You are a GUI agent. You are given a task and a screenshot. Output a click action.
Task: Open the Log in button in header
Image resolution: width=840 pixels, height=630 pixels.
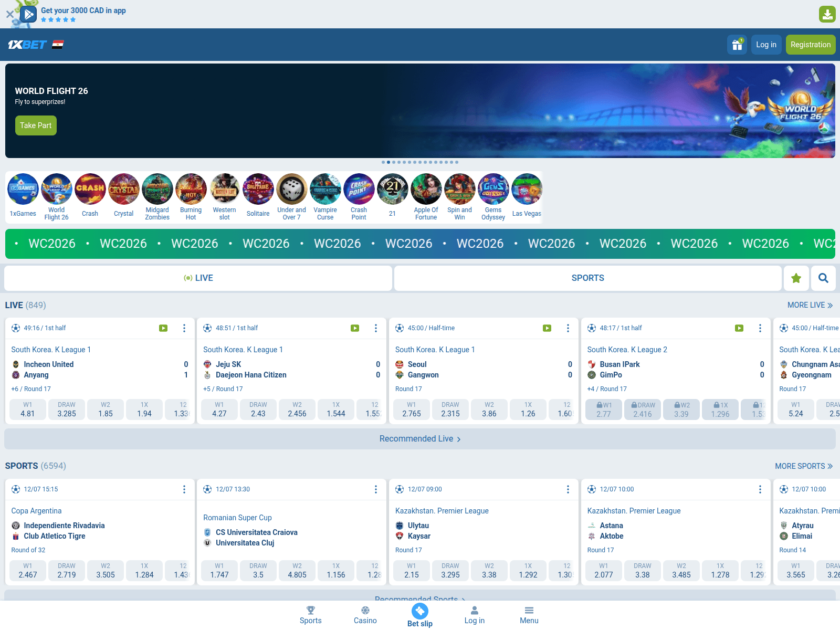[766, 45]
